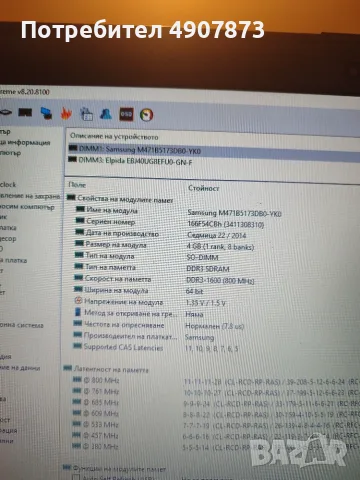Select the 'Латентност на паметта' group row

point(106,369)
